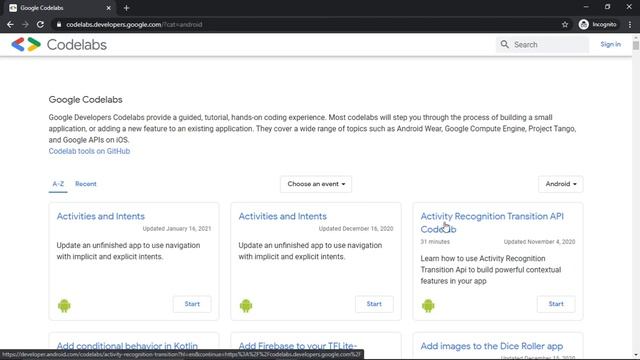The image size is (640, 360).
Task: Click the Search input field
Action: click(542, 44)
